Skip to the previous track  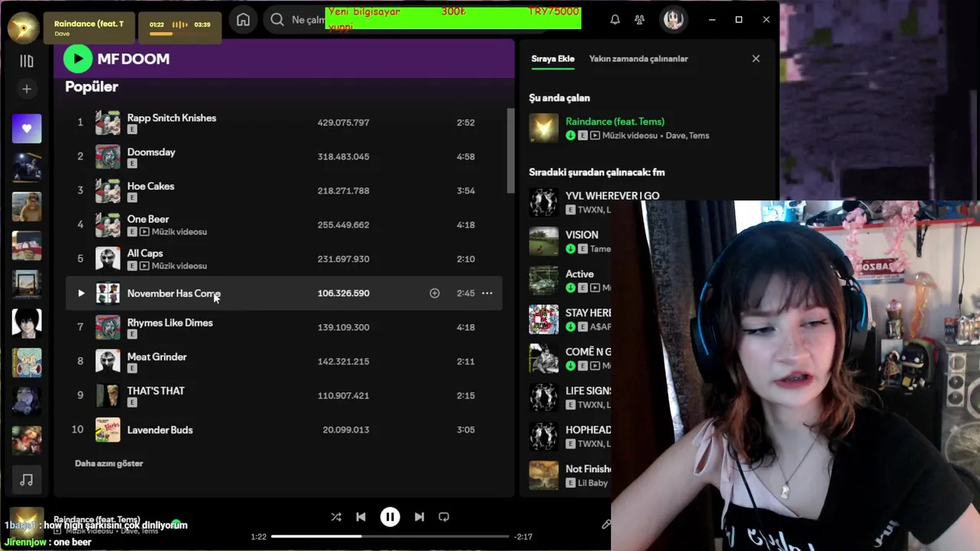click(361, 517)
